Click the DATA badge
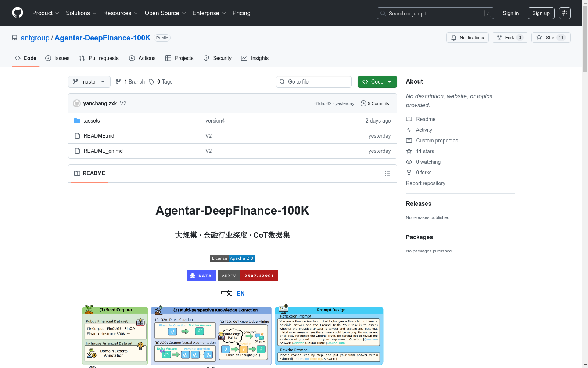 coord(201,276)
